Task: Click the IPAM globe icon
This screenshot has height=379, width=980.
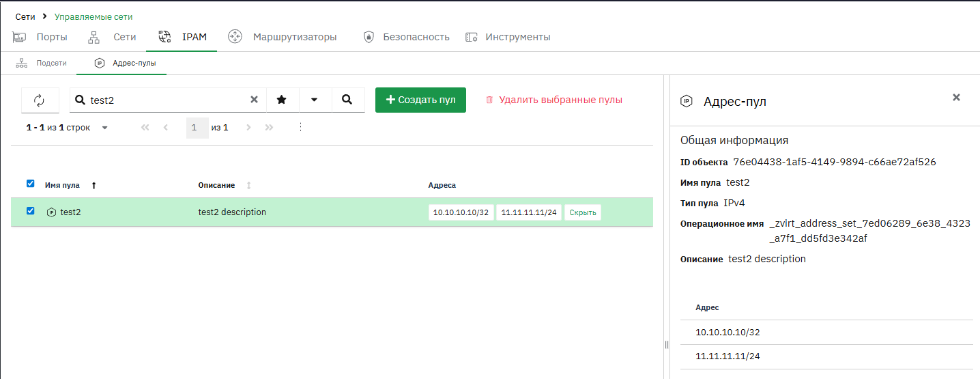Action: tap(164, 37)
